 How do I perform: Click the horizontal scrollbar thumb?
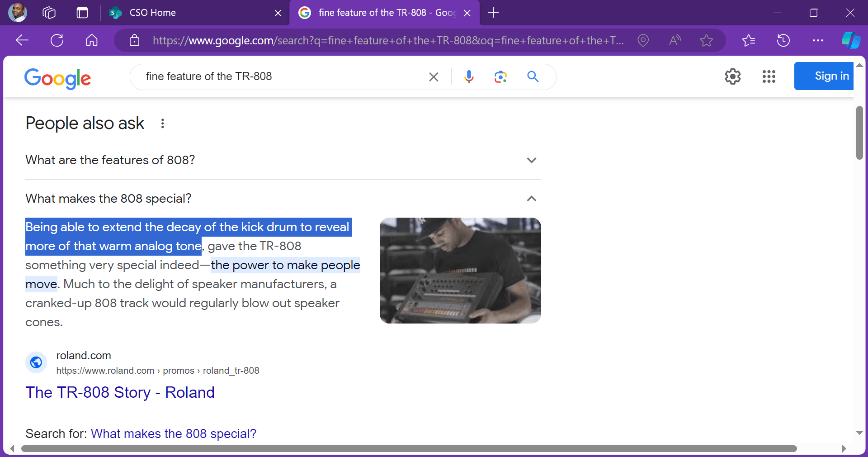pos(409,448)
